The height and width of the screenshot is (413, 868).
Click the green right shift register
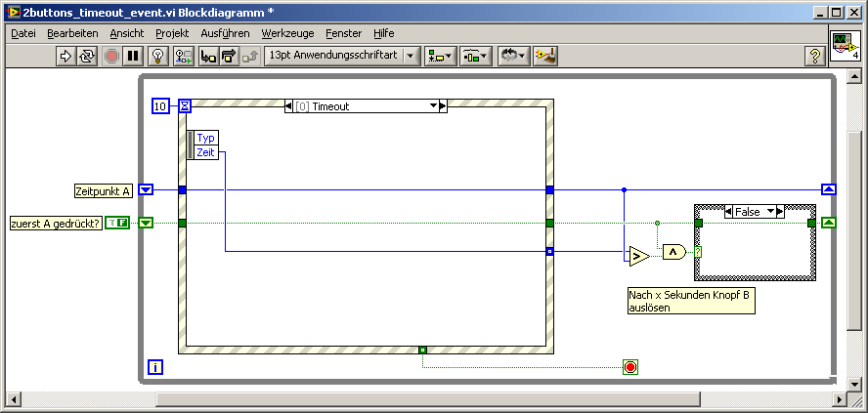coord(829,223)
